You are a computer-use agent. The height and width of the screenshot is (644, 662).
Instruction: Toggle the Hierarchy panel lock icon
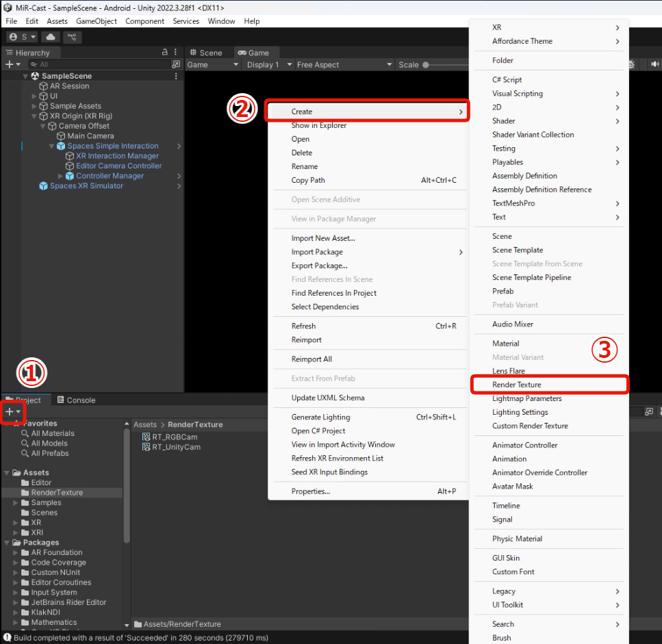[164, 53]
